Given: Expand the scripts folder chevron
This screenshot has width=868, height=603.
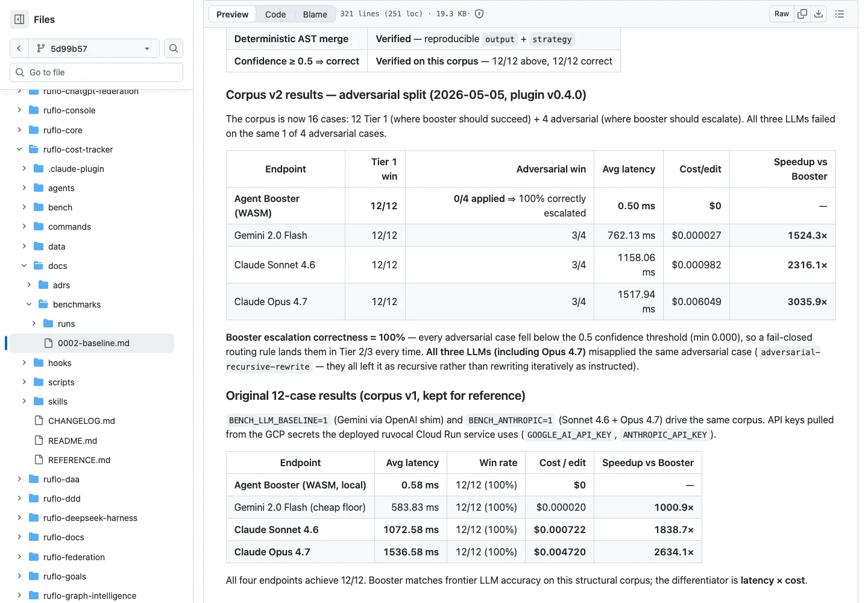Looking at the screenshot, I should [24, 382].
